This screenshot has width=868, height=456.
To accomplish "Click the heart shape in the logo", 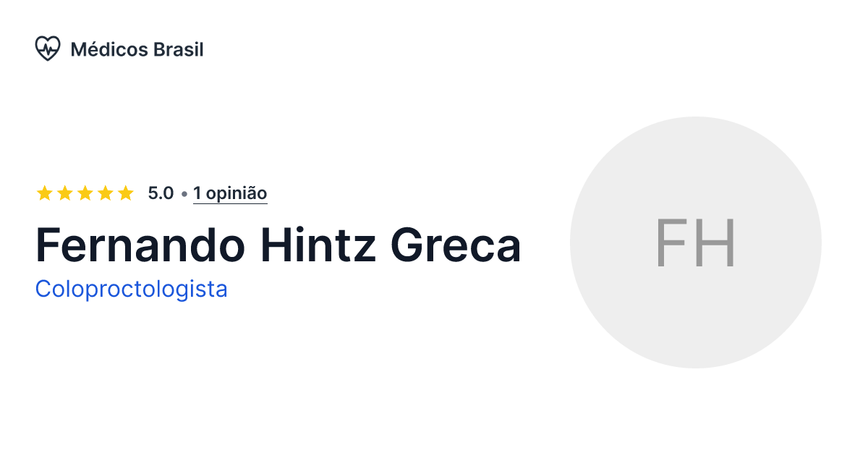I will tap(48, 48).
